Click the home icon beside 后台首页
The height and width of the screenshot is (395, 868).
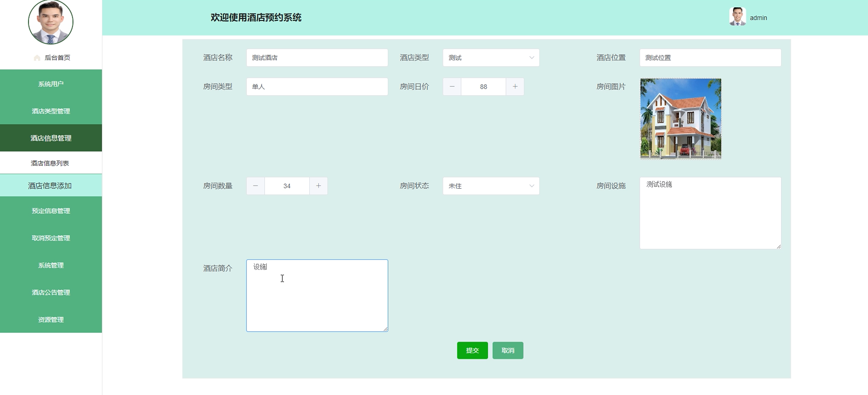coord(37,58)
